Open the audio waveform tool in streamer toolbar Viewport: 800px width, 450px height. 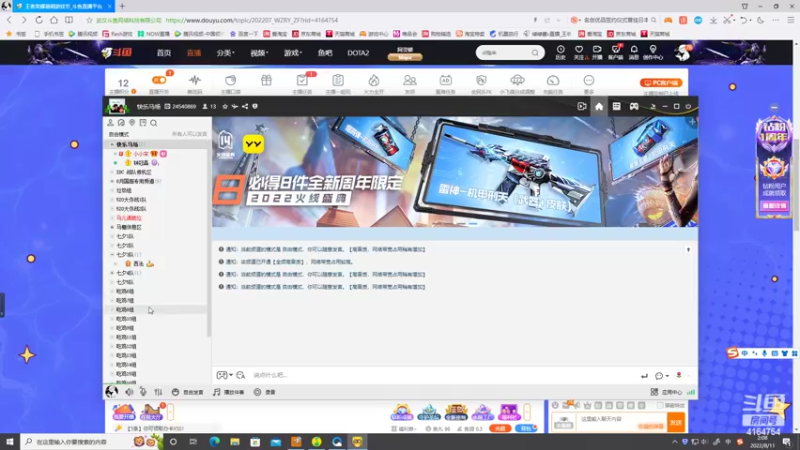194,80
